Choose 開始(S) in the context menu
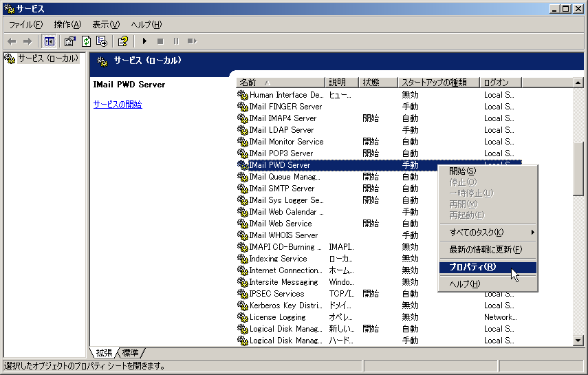Viewport: 588px width, 375px height. [488, 171]
